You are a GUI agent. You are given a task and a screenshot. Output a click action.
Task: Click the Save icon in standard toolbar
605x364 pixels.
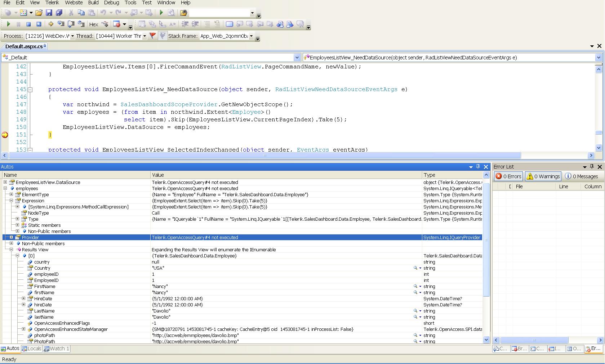point(49,13)
